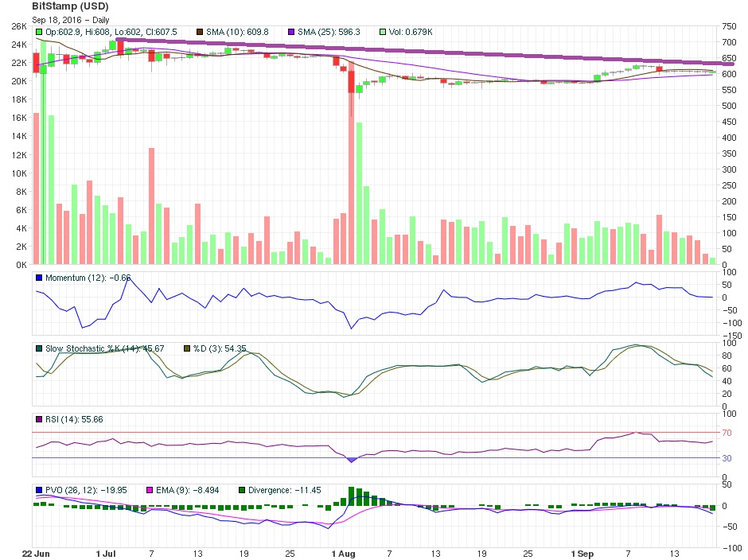Click the '1 Sep' date axis label
This screenshot has width=748, height=560.
[582, 554]
